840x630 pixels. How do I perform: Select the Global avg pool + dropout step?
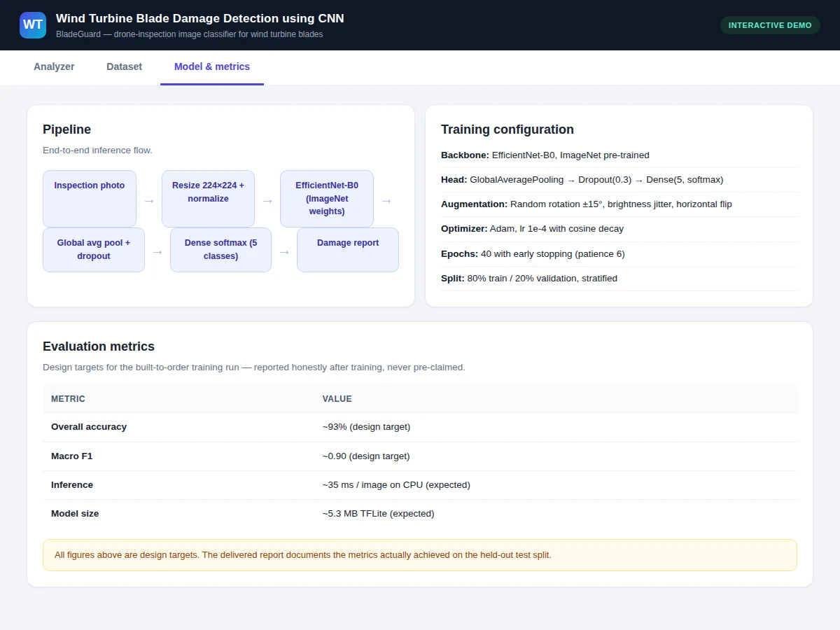tap(94, 250)
